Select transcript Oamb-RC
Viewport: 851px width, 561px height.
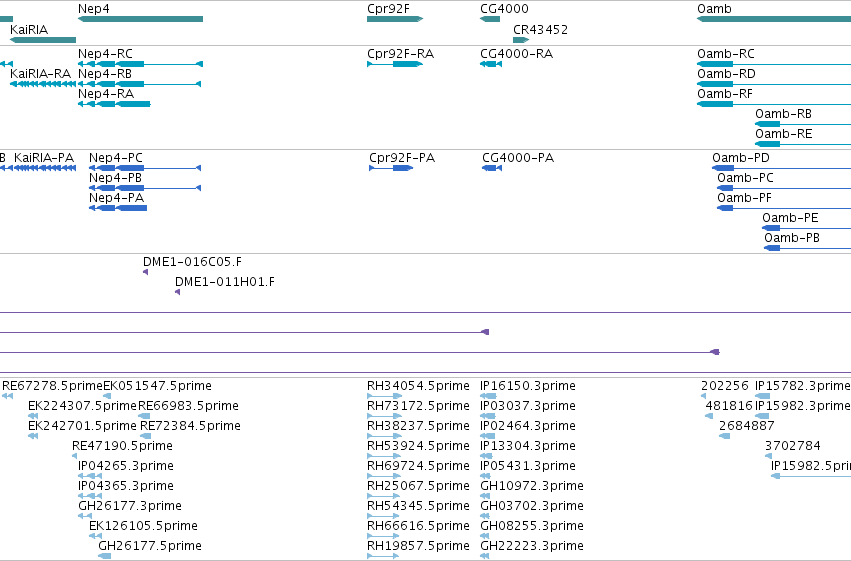774,64
